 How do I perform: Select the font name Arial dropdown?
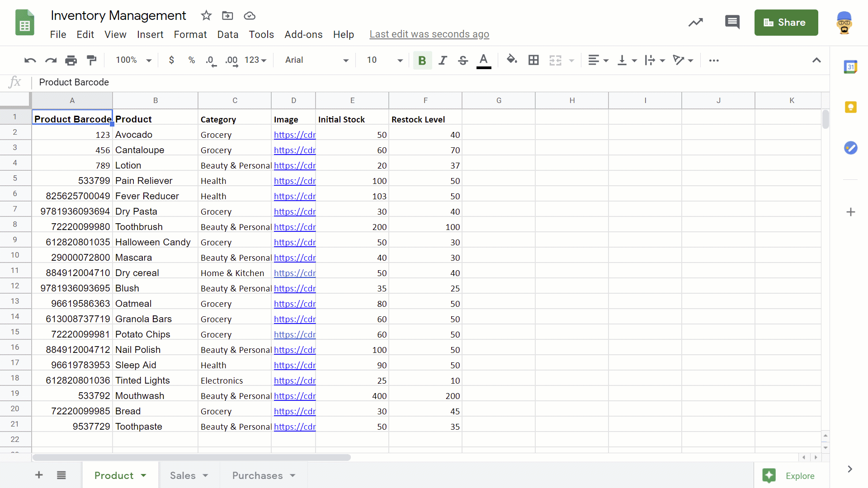[316, 60]
